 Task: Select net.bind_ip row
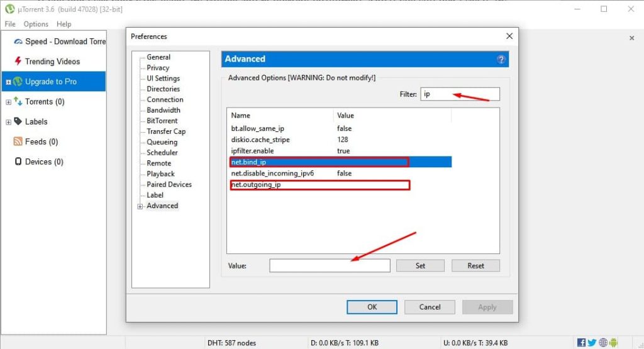coord(339,162)
